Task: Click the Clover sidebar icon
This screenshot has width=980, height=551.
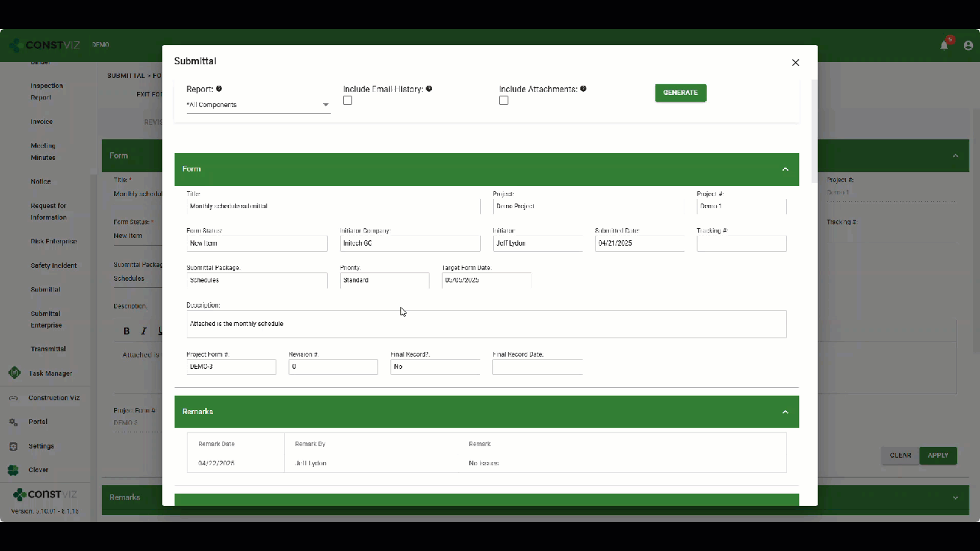Action: point(13,470)
